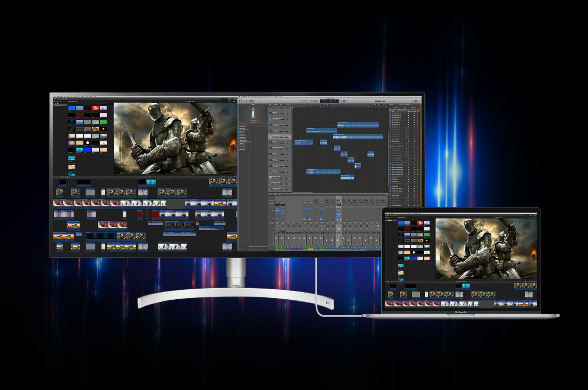Image resolution: width=588 pixels, height=390 pixels.
Task: Open the Track menu in Logic Pro
Action: click(x=255, y=97)
